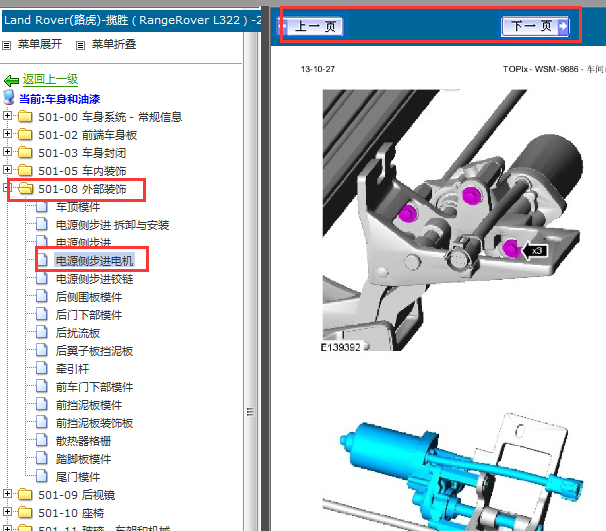Click the 尾门模件 page icon
This screenshot has height=531, width=606.
[42, 476]
